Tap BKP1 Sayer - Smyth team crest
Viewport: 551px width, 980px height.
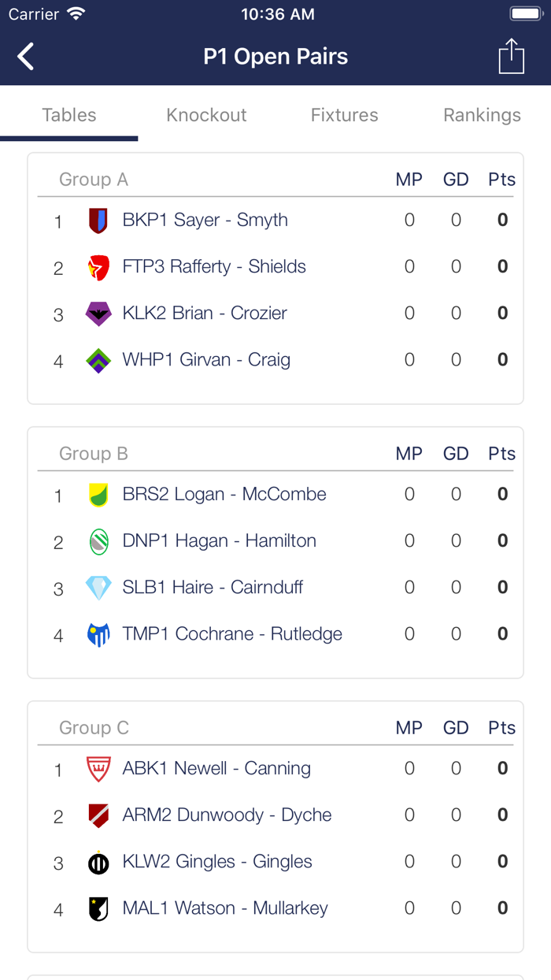(x=98, y=221)
